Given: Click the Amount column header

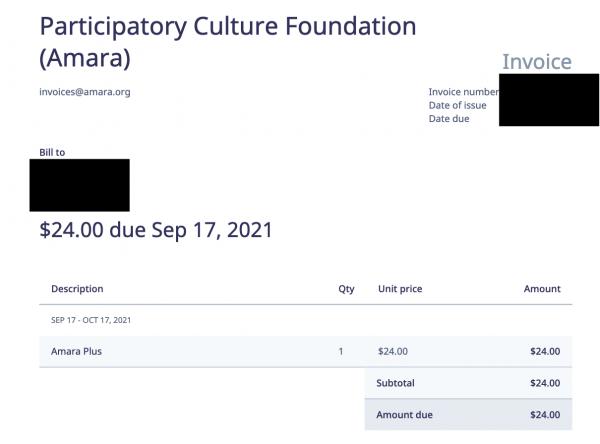Looking at the screenshot, I should [542, 289].
